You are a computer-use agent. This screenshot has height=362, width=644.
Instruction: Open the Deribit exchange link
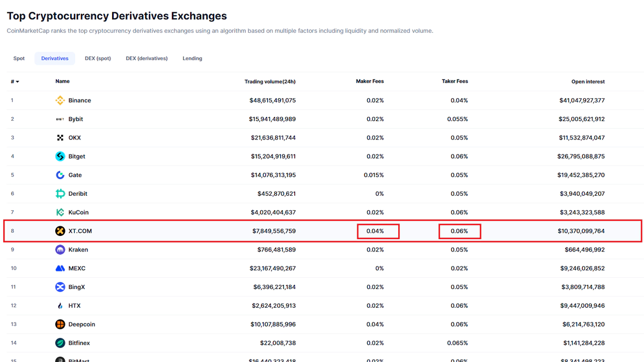(x=78, y=194)
